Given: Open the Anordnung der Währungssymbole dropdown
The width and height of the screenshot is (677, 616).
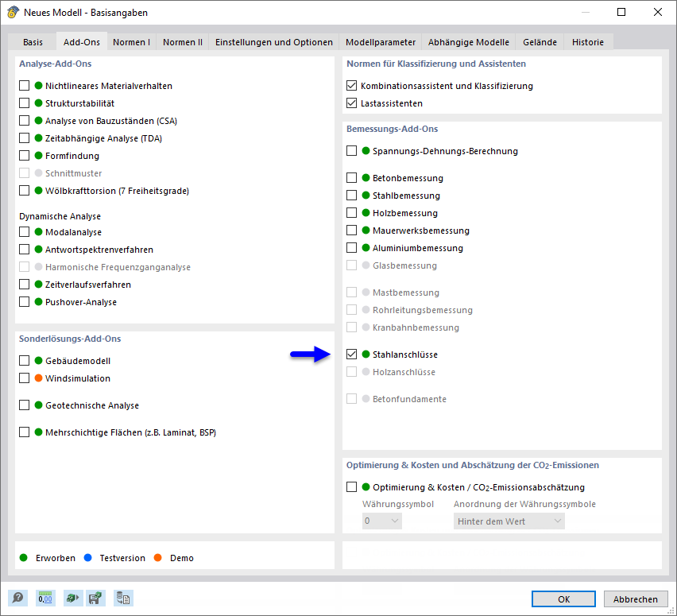Looking at the screenshot, I should pos(509,521).
